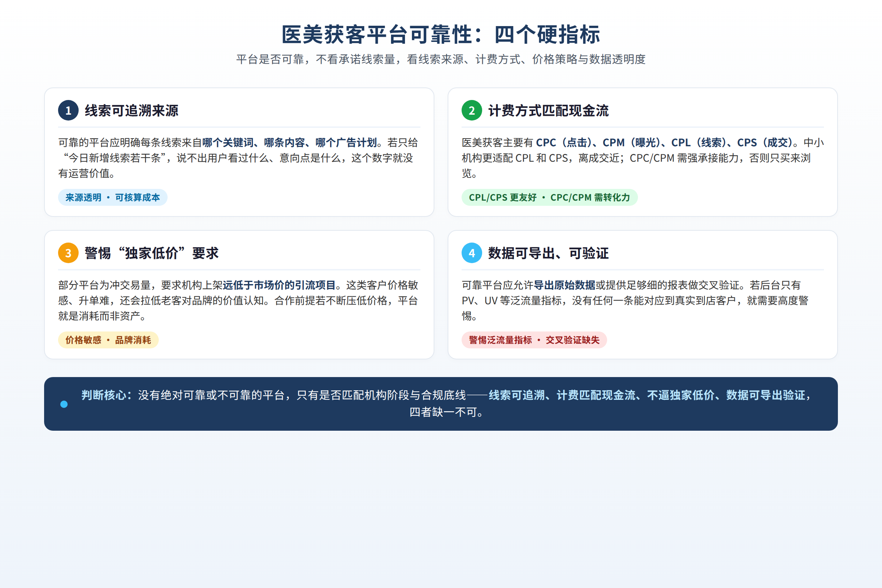
Task: Click the heading 计费方式匹配现金流
Action: pyautogui.click(x=548, y=111)
